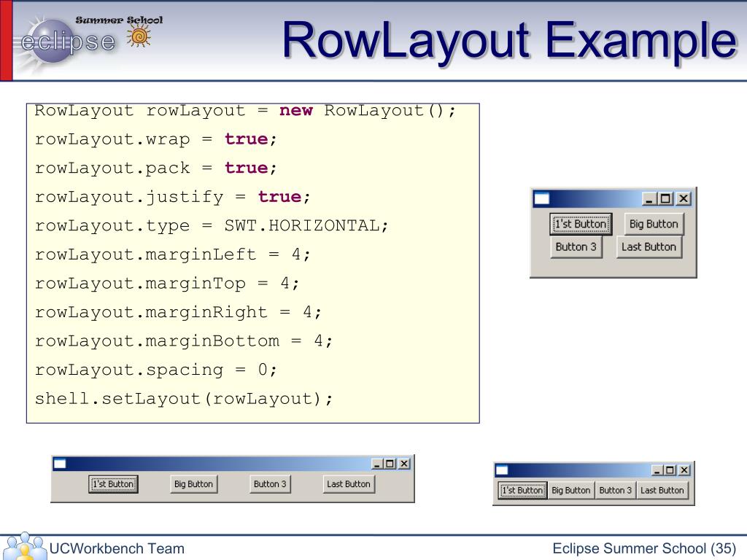Click "Big Button" in the wide justified window
The height and width of the screenshot is (560, 747).
(x=193, y=484)
